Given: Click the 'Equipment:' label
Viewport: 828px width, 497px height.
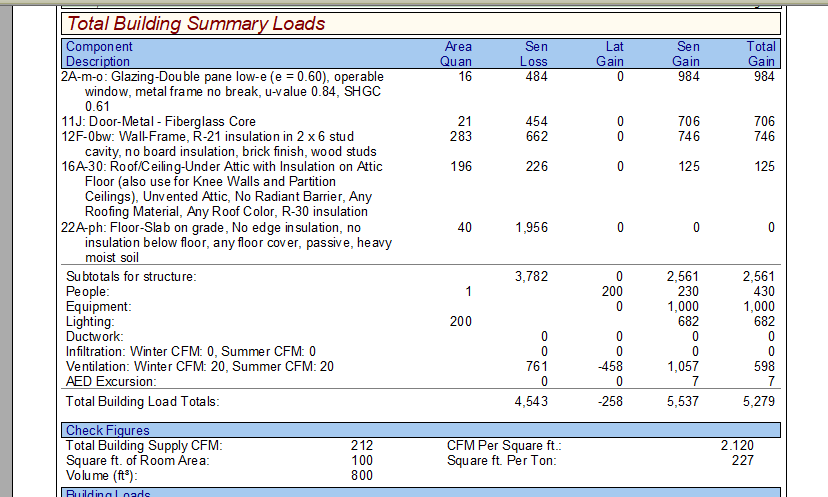Looking at the screenshot, I should point(98,307).
